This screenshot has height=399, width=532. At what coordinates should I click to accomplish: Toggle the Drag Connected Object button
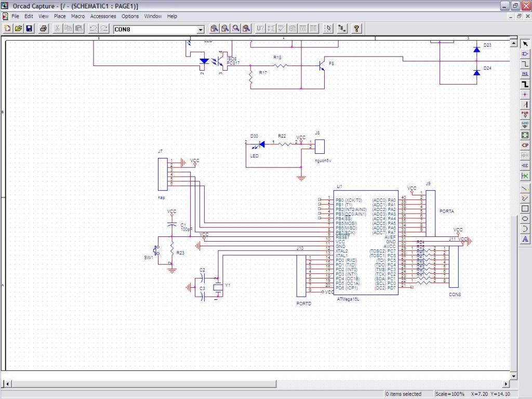[342, 29]
